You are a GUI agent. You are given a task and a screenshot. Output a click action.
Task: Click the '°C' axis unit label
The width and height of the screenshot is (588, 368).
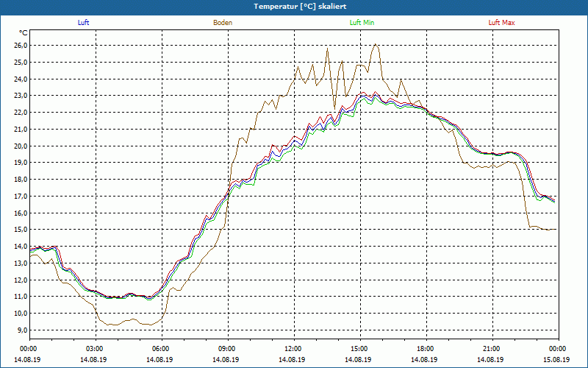click(23, 33)
